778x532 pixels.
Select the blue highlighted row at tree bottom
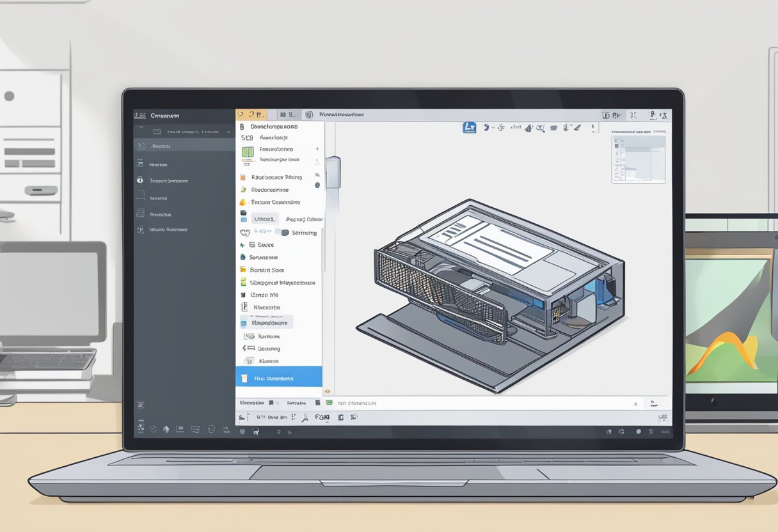(279, 378)
